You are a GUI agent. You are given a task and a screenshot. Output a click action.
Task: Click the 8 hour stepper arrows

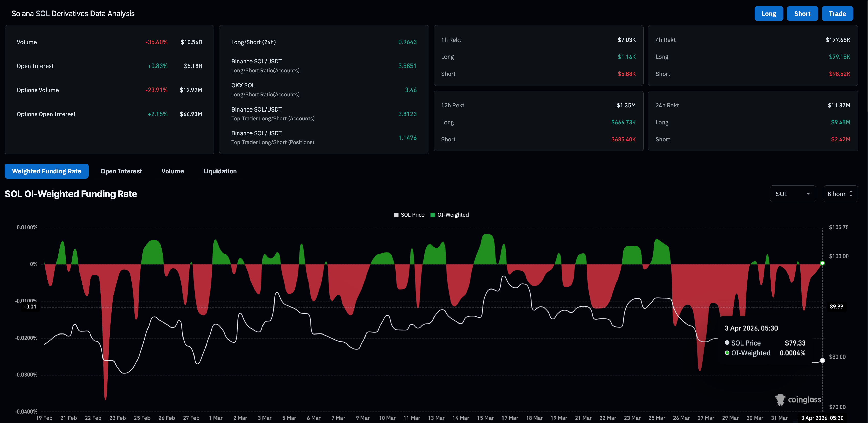click(851, 194)
